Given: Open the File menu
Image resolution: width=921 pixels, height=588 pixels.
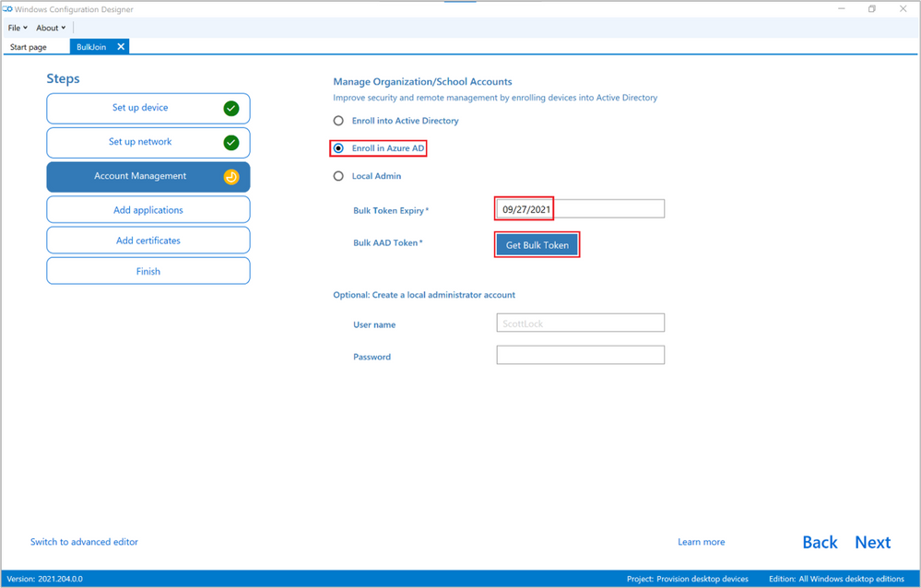Looking at the screenshot, I should [18, 28].
